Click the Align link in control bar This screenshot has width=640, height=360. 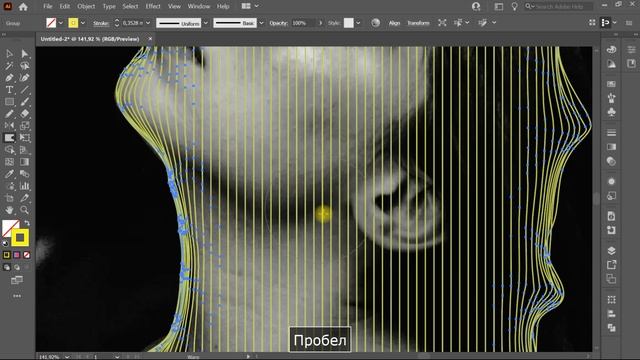click(394, 23)
